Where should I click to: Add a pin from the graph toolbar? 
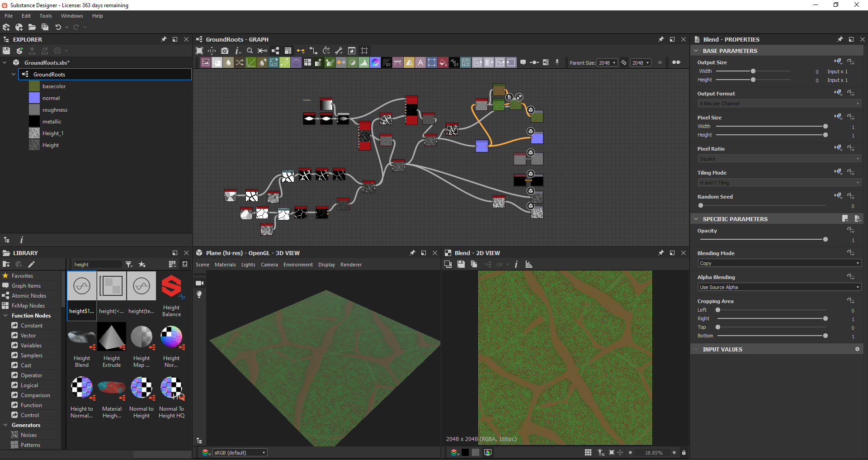(557, 62)
